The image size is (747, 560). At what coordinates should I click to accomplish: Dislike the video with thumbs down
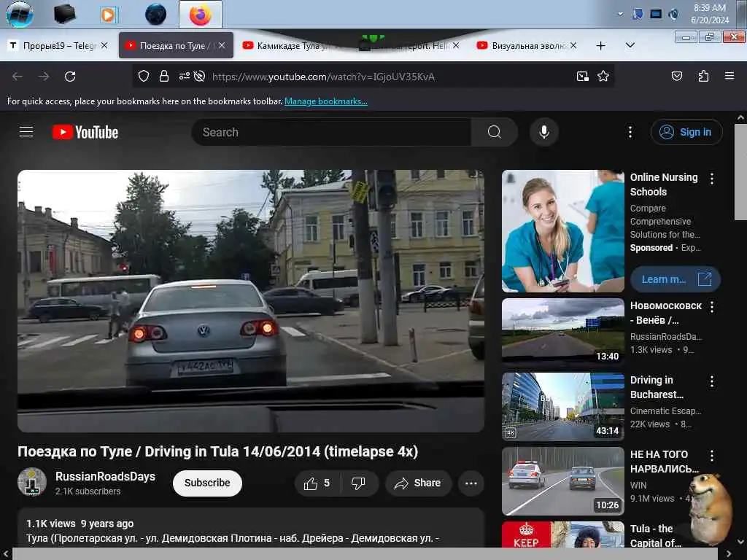pyautogui.click(x=358, y=483)
